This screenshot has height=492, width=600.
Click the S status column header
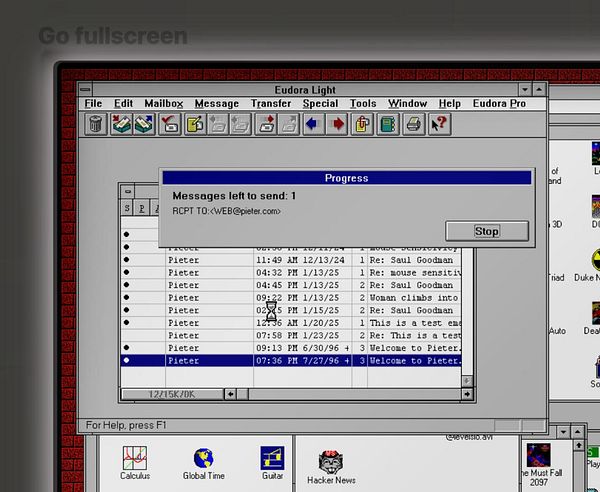(127, 209)
